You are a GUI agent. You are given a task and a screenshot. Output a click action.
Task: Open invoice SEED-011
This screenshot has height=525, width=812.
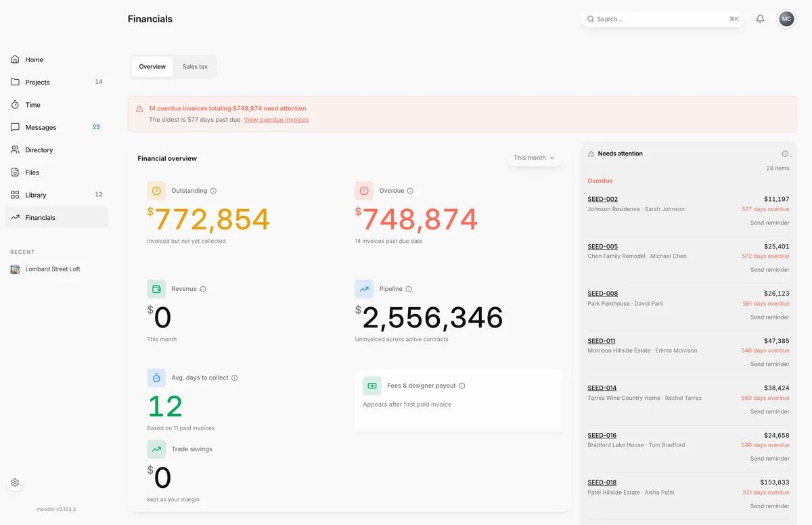602,341
